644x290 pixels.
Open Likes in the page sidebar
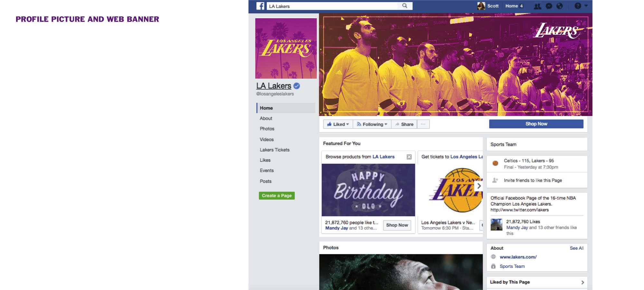(x=265, y=160)
